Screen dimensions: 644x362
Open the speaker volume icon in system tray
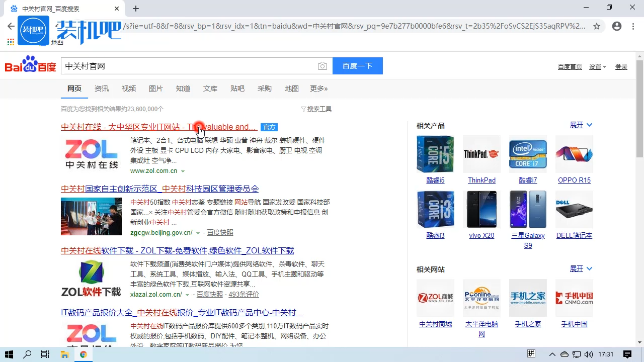click(x=589, y=354)
